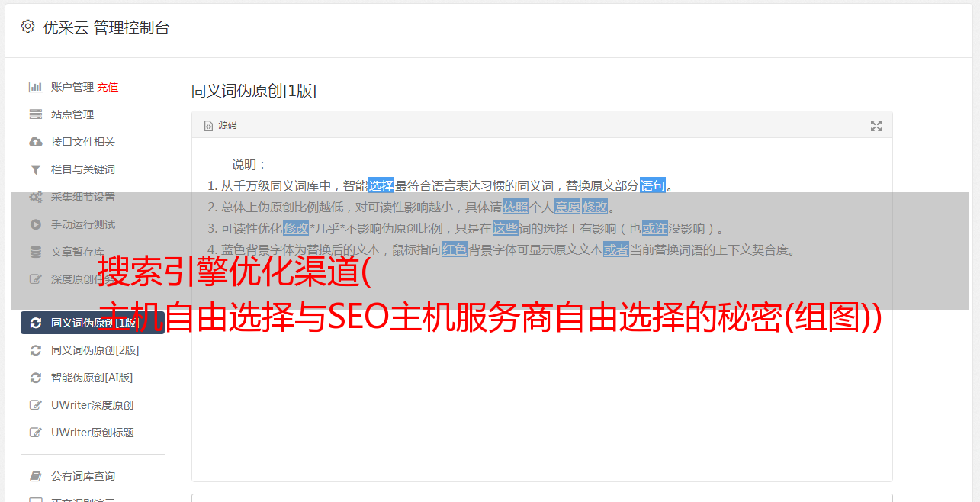Screen dimensions: 980x502
Task: Click the cloud upload icon for 接口文件相关
Action: click(35, 142)
